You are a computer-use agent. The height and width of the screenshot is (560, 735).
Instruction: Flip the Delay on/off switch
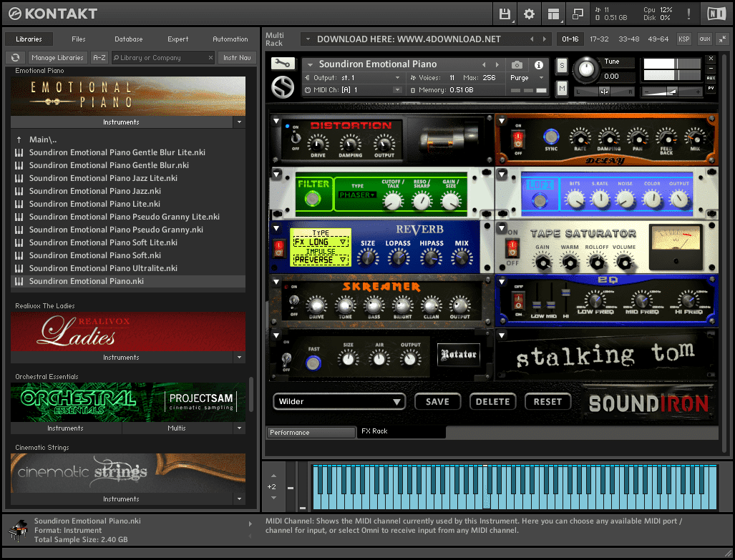click(518, 139)
